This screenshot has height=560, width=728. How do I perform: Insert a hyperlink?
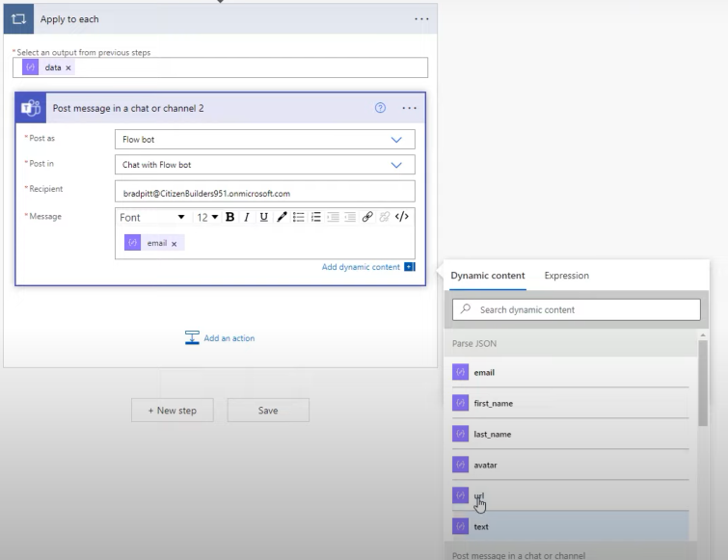tap(367, 217)
